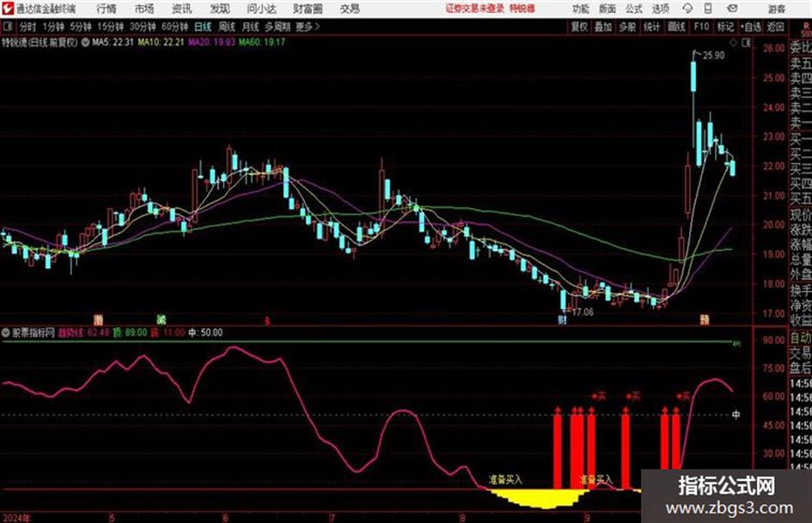This screenshot has height=523, width=812.
Task: Click the Tongdaxin red logo icon
Action: tap(8, 9)
